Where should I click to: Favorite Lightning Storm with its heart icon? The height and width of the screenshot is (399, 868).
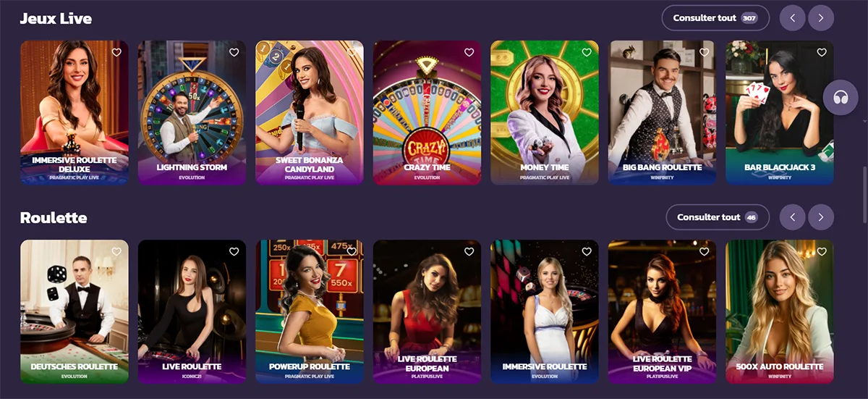(x=234, y=52)
